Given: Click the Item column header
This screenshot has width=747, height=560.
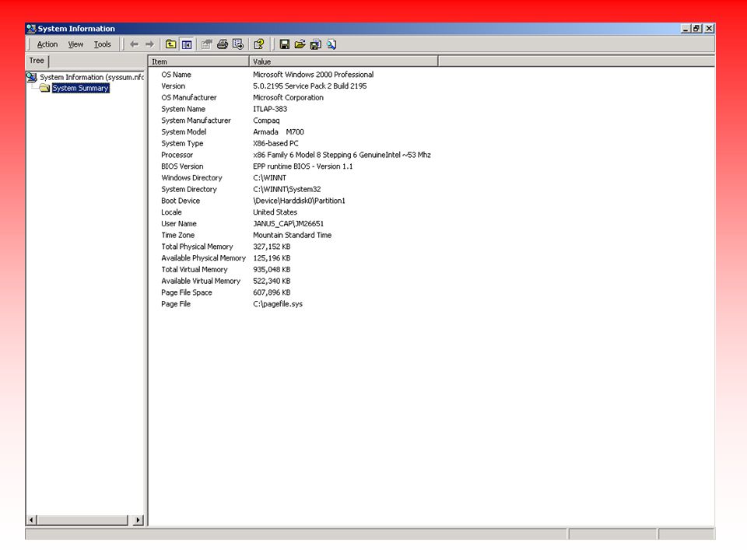Looking at the screenshot, I should point(198,61).
